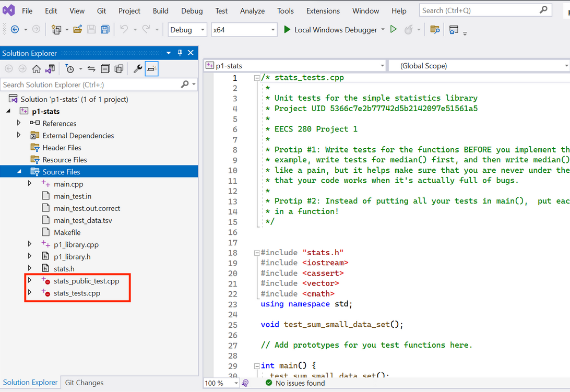
Task: Click the Solution Explorer Home icon
Action: pos(36,69)
